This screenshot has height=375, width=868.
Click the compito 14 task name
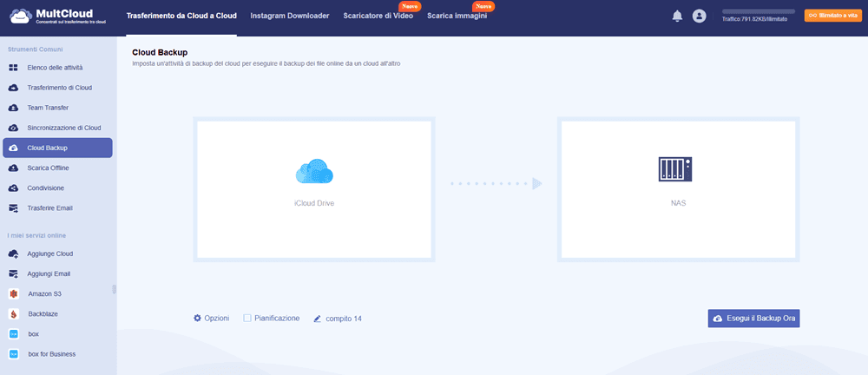coord(344,319)
